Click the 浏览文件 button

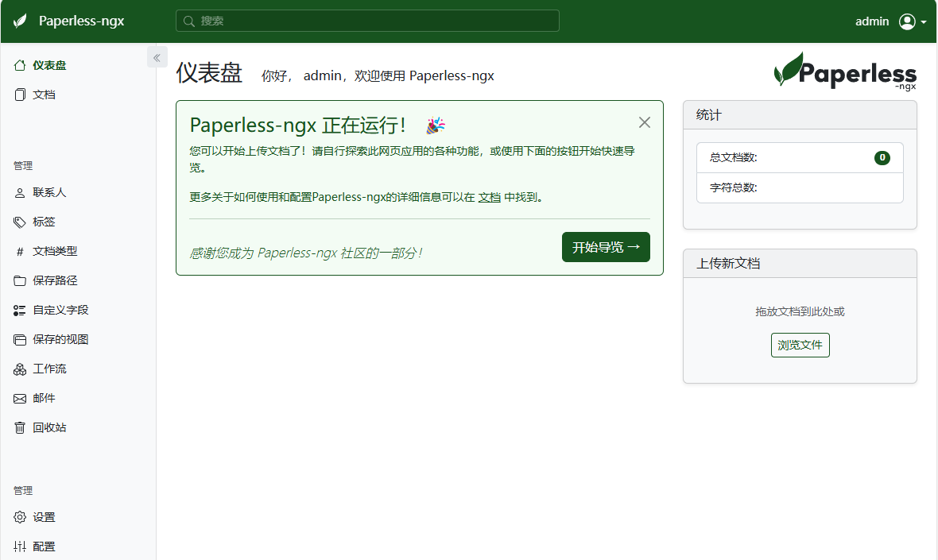tap(800, 345)
